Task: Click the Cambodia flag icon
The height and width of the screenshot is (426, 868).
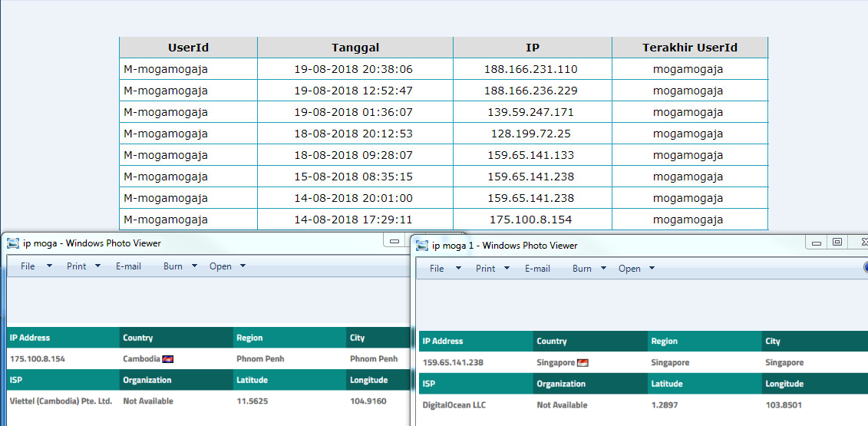Action: [x=168, y=359]
